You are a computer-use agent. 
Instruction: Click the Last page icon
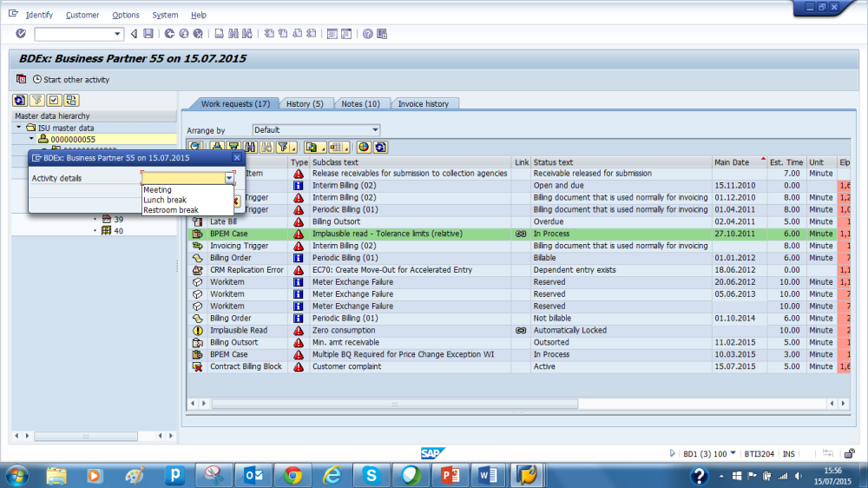pos(311,34)
